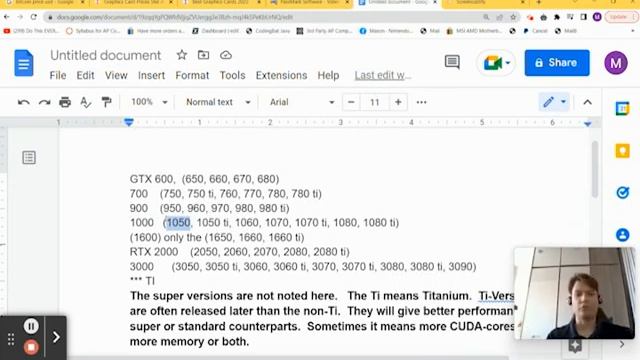Open the three-dot more toolbar options

(421, 102)
